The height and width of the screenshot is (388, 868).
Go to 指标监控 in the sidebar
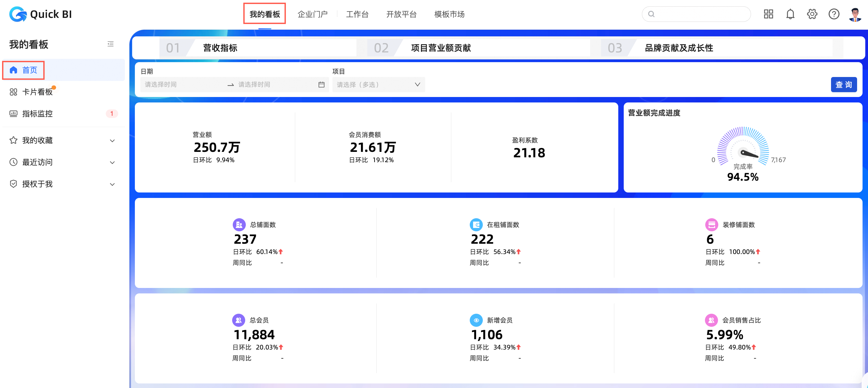click(37, 114)
